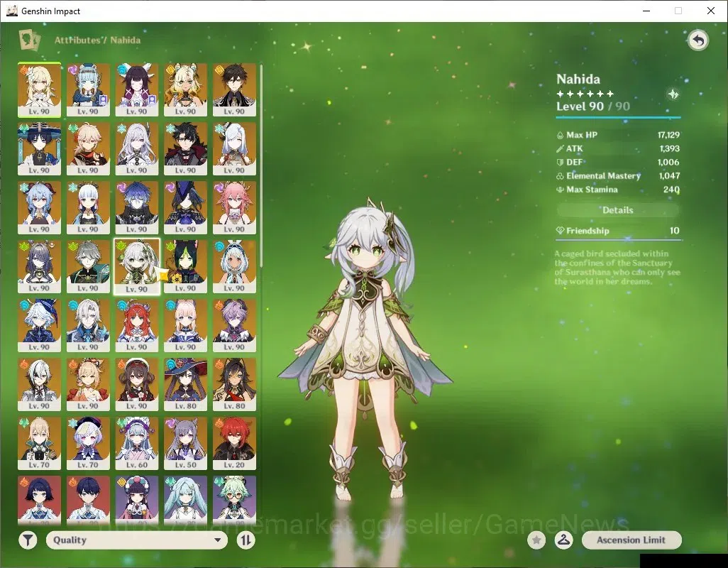728x568 pixels.
Task: Select the Ineffa portrait
Action: pyautogui.click(x=88, y=89)
